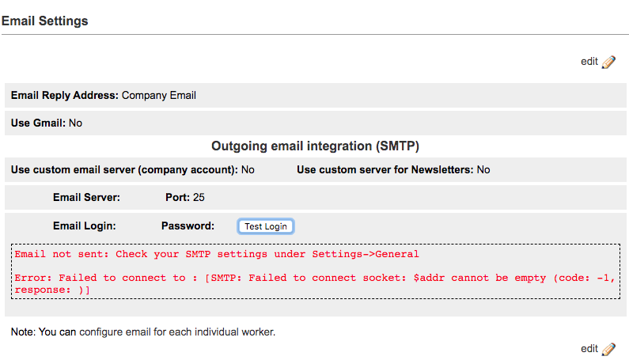Click the Outgoing email integration (SMTP) heading

[x=315, y=146]
